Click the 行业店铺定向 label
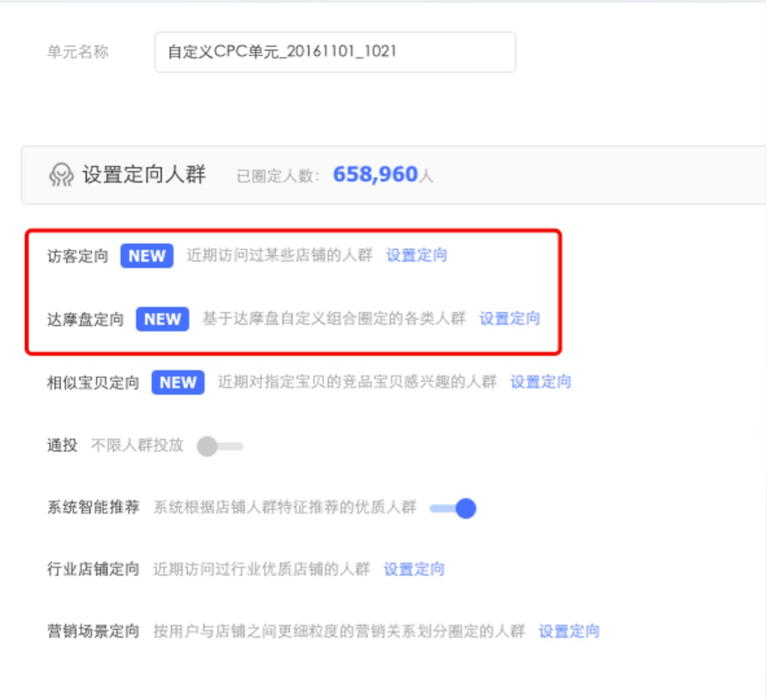Screen dimensions: 767x700 coord(93,570)
